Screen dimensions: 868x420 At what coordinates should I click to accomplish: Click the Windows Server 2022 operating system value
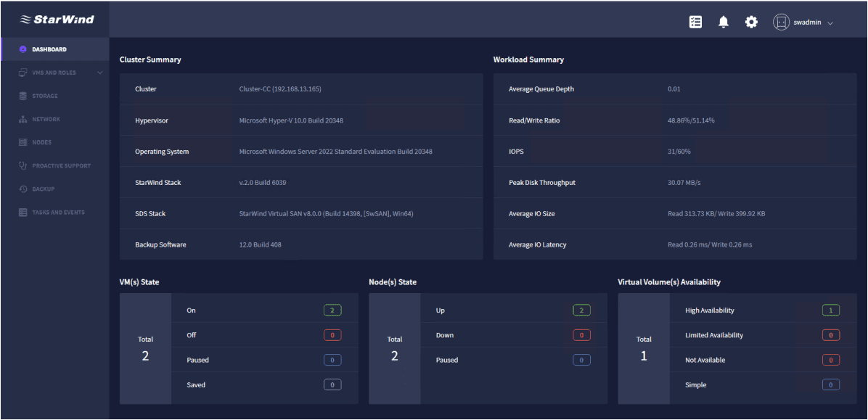pyautogui.click(x=335, y=151)
